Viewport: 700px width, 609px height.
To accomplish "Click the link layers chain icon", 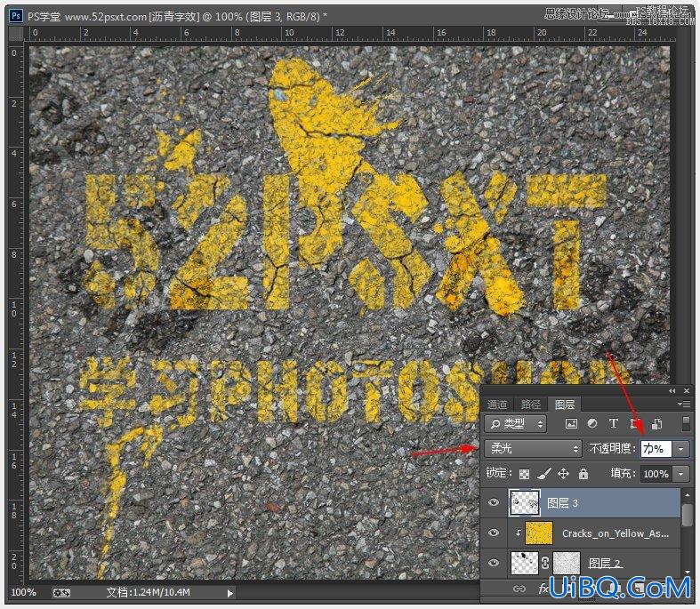I will click(x=519, y=589).
